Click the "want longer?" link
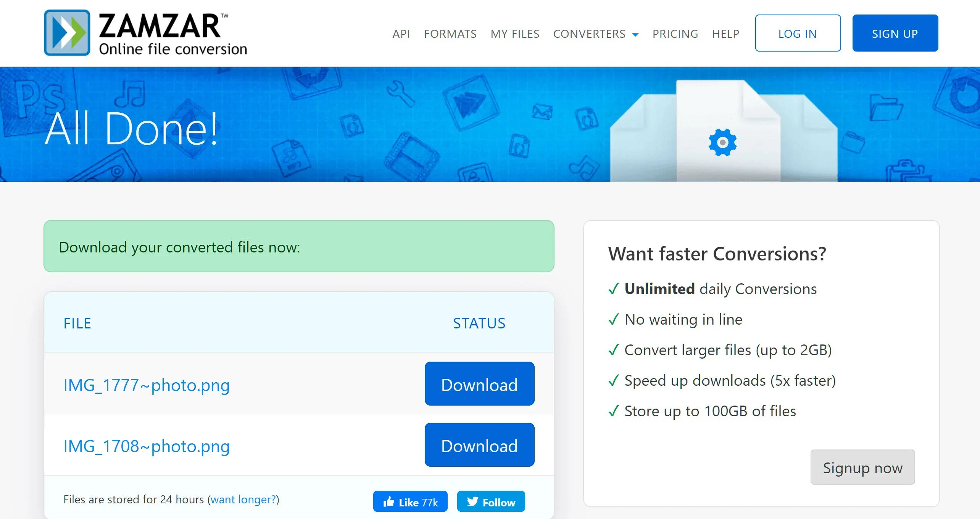 point(243,500)
